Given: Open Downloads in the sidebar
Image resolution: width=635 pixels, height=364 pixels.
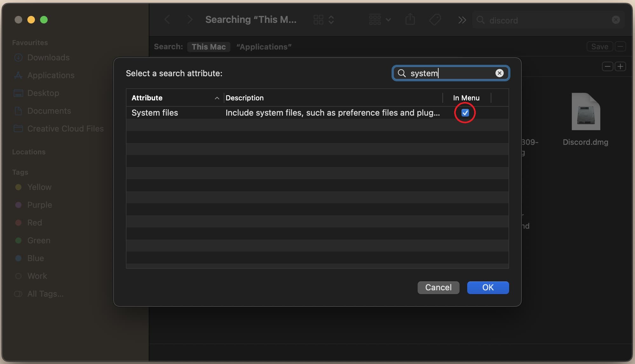Looking at the screenshot, I should (x=48, y=57).
